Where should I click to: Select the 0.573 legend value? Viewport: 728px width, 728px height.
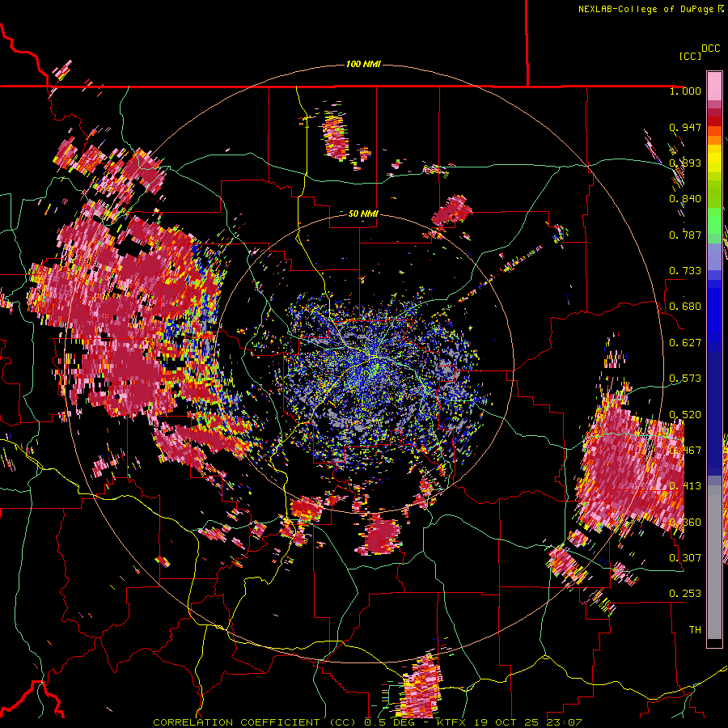(x=685, y=379)
